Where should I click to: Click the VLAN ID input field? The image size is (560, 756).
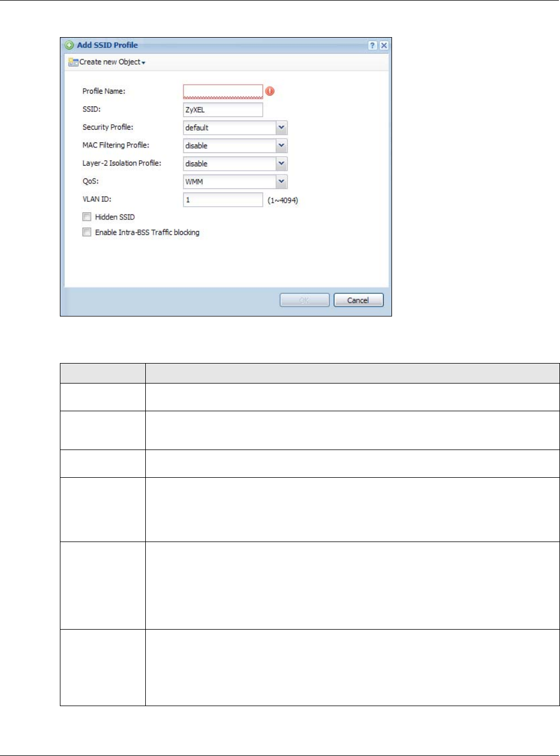(x=223, y=200)
